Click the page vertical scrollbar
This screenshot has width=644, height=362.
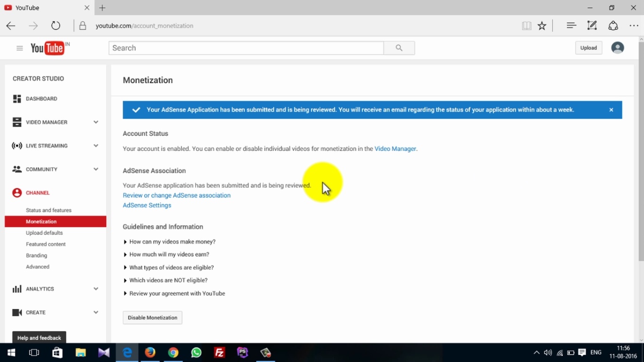pyautogui.click(x=641, y=151)
